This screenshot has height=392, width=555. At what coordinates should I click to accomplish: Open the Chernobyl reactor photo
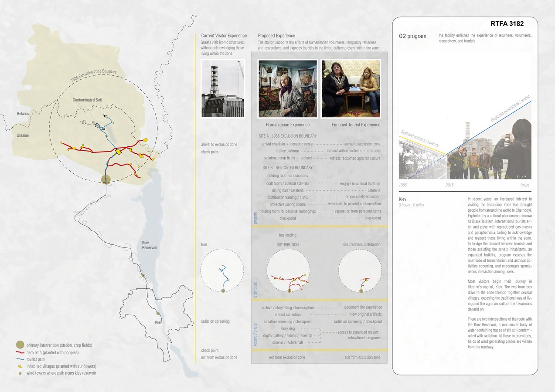tap(223, 89)
